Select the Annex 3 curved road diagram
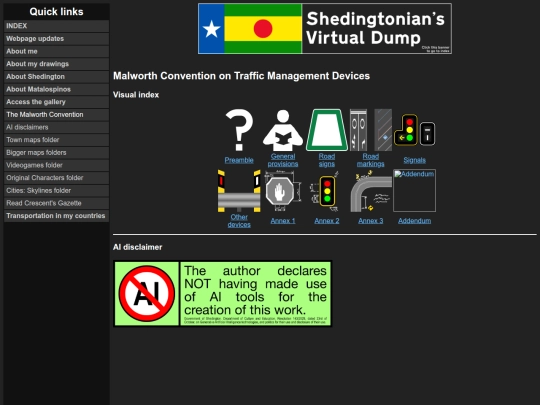This screenshot has width=540, height=405. click(371, 191)
